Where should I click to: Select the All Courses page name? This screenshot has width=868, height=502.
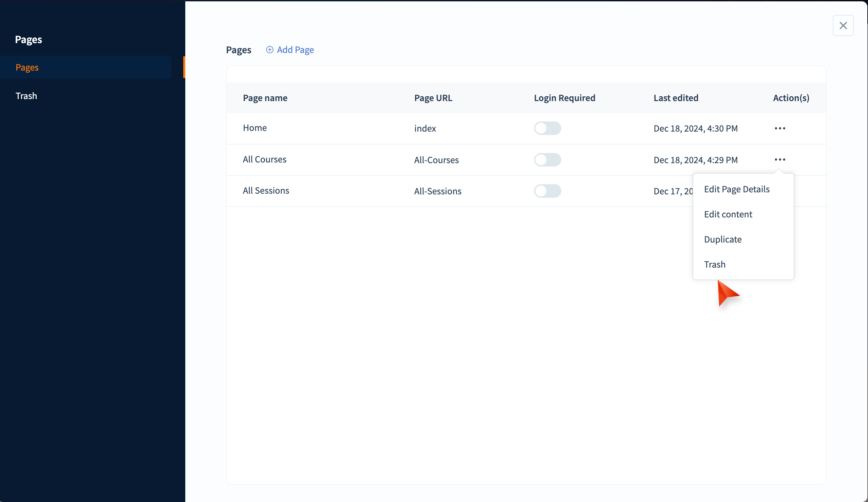[x=264, y=159]
